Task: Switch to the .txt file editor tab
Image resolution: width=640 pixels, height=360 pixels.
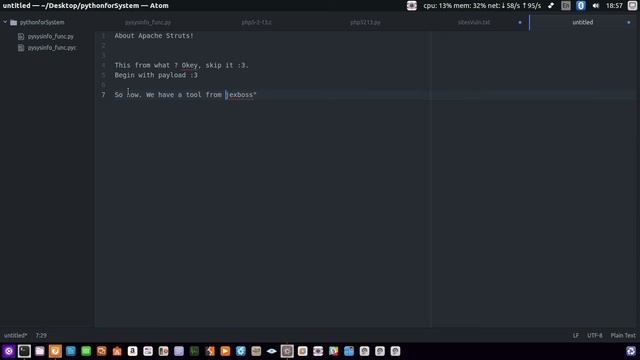Action: tap(474, 22)
